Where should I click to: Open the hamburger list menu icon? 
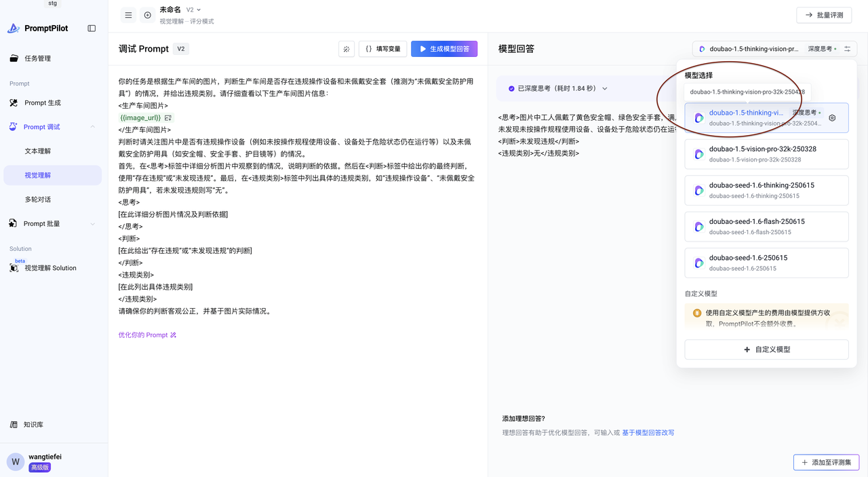(x=128, y=15)
